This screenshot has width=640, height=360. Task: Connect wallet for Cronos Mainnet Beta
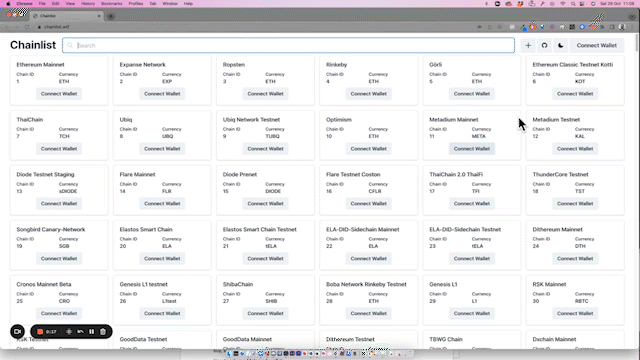click(59, 313)
